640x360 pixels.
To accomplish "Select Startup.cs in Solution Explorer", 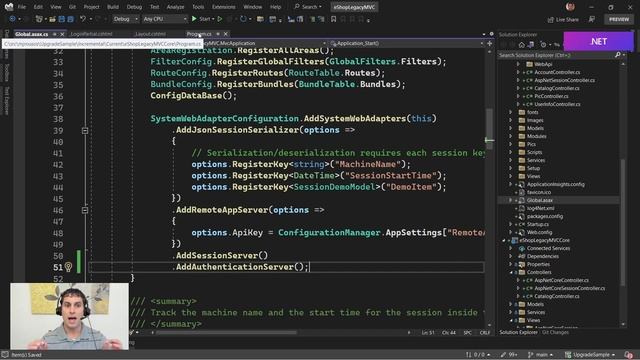I will pos(538,224).
